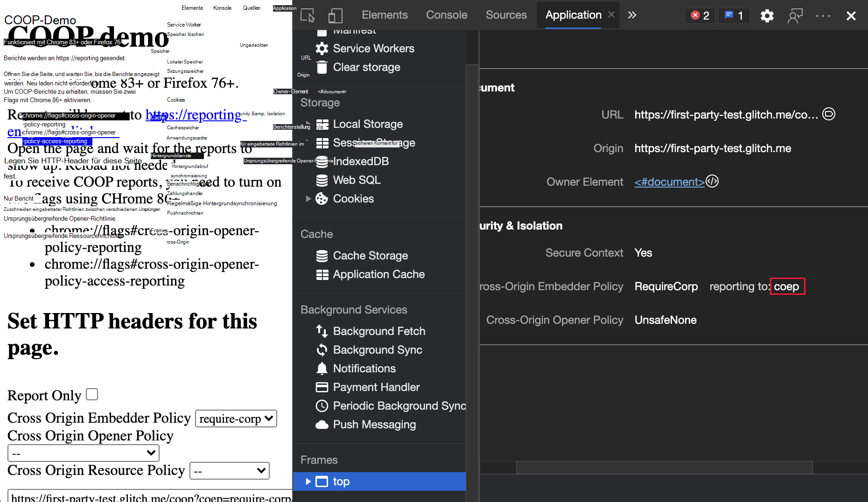
Task: Close the DevTools panel
Action: (x=851, y=16)
